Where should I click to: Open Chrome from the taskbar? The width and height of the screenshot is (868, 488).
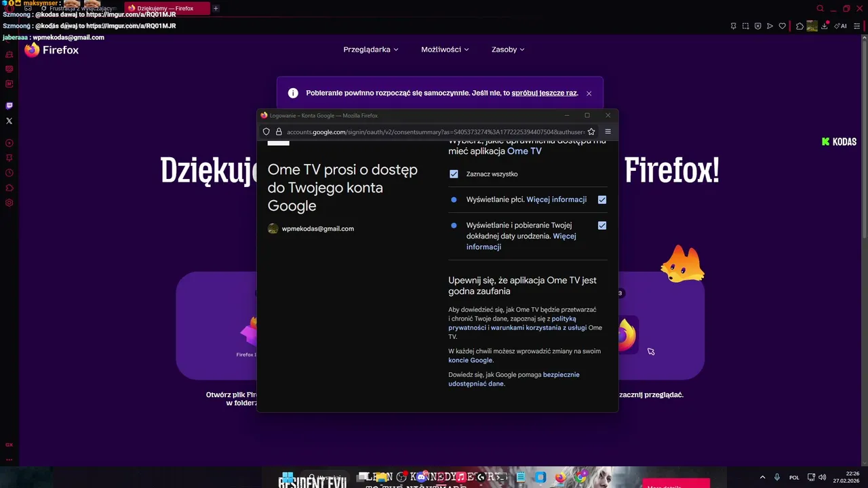click(x=581, y=477)
